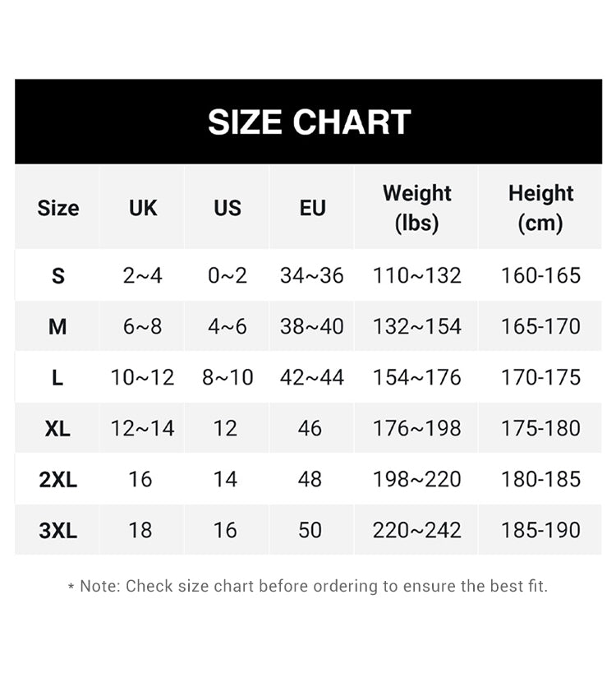Select the EU column header
The width and height of the screenshot is (616, 682).
click(x=312, y=208)
